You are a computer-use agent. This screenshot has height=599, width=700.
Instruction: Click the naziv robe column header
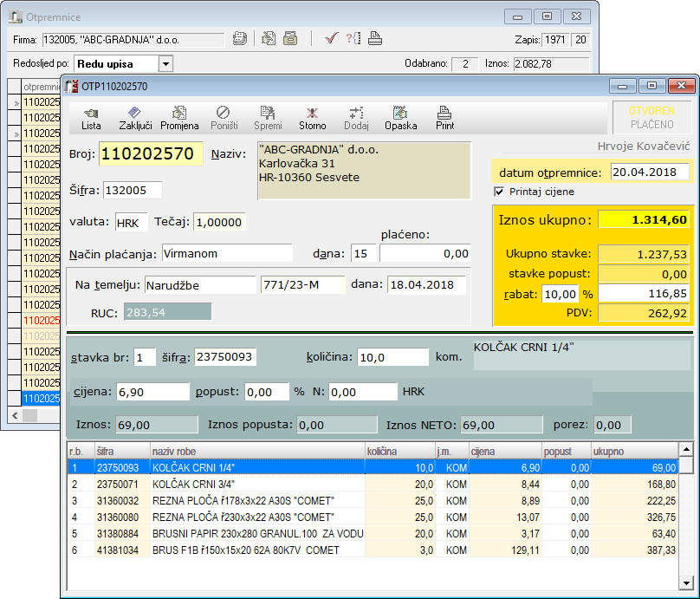pos(257,451)
